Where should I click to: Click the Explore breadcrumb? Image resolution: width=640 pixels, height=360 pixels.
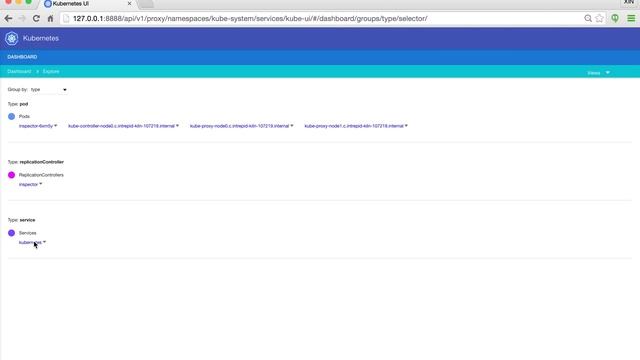click(x=51, y=71)
